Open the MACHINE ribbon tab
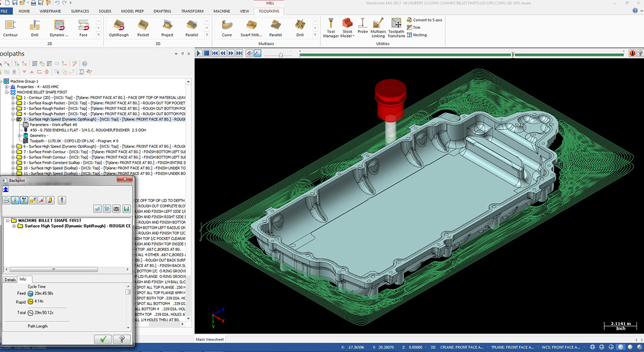Viewport: 644px width, 352px height. point(222,11)
